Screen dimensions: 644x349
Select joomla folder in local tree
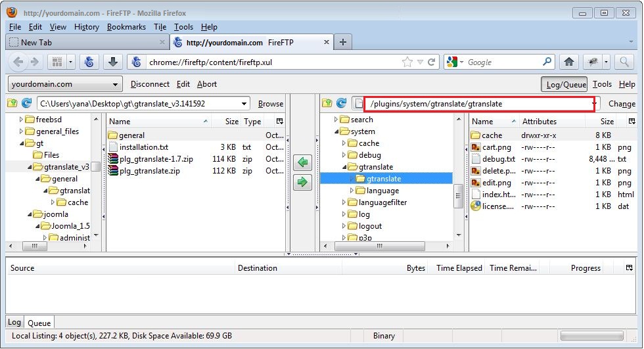point(56,214)
